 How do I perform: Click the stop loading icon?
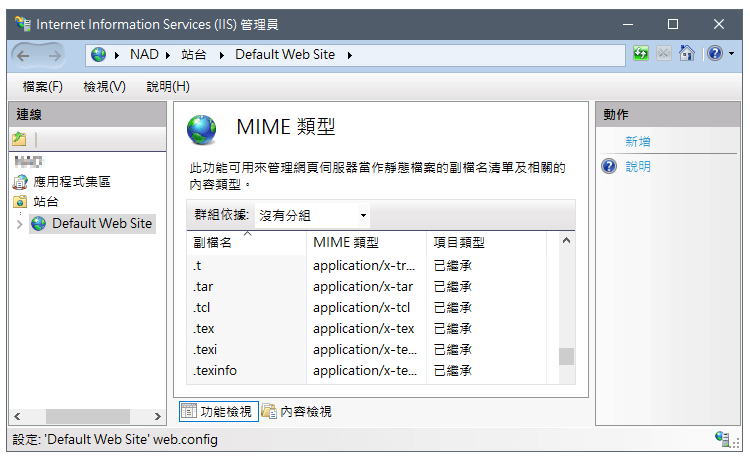[x=663, y=53]
